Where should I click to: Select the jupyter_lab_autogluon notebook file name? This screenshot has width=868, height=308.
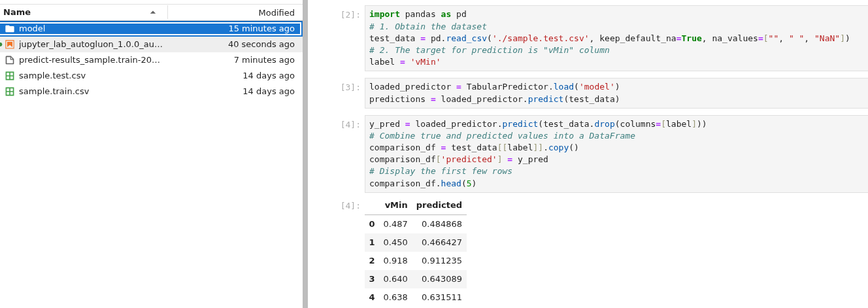pyautogui.click(x=90, y=44)
